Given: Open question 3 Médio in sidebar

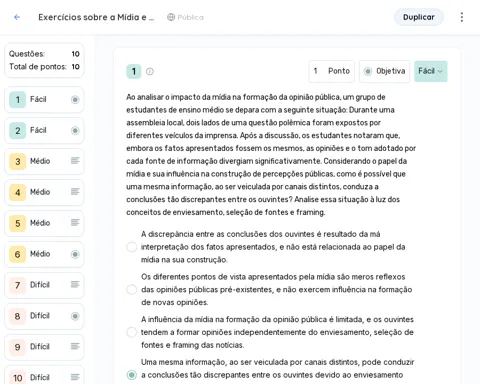Looking at the screenshot, I should coord(44,161).
